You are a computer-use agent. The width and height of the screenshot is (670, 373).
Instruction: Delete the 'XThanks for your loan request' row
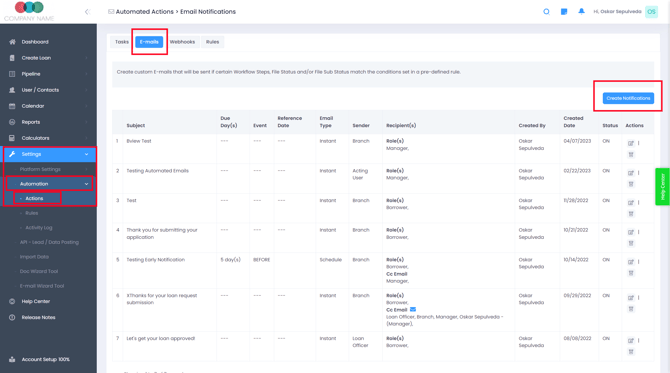point(631,309)
